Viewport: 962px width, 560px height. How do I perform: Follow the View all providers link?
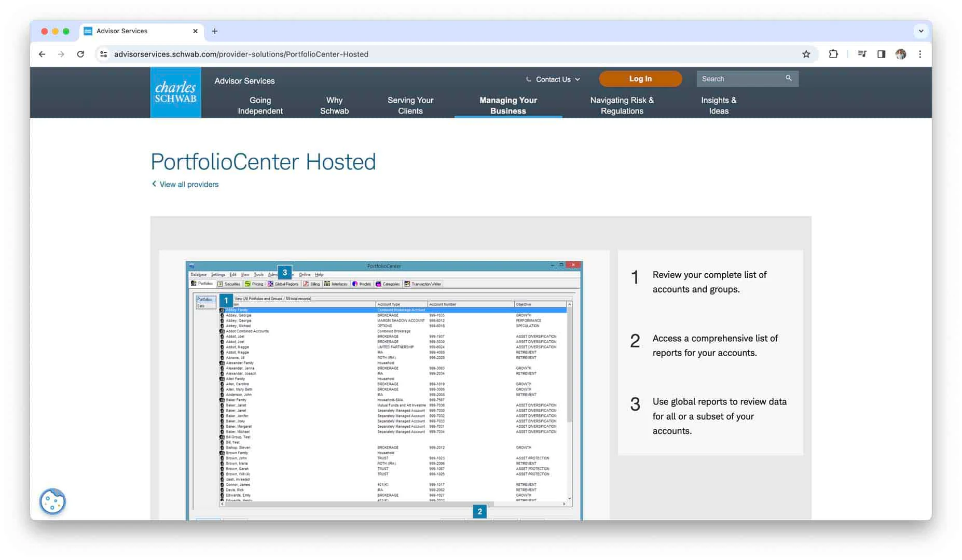[189, 184]
